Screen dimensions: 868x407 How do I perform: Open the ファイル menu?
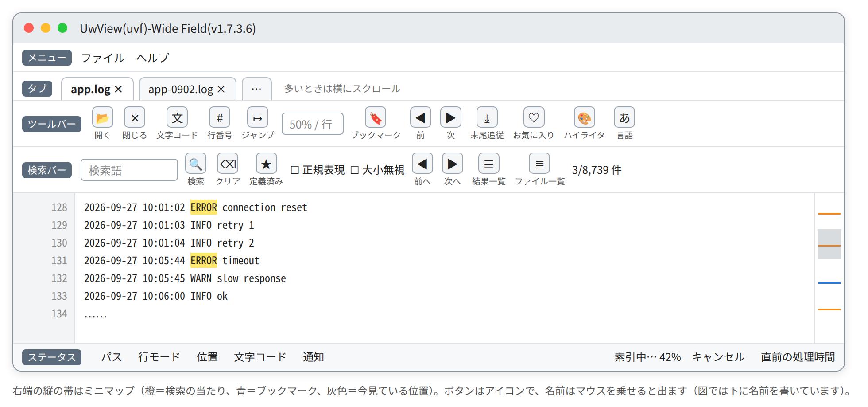click(x=103, y=58)
